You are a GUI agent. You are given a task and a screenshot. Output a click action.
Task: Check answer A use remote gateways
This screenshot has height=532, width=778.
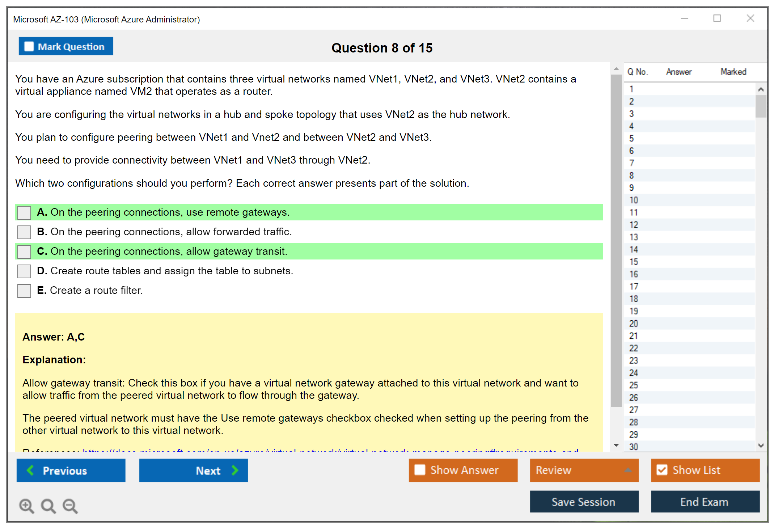point(24,212)
